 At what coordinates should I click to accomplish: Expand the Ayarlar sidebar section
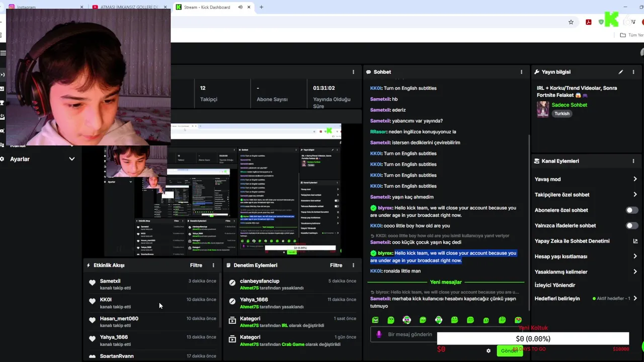coord(71,159)
